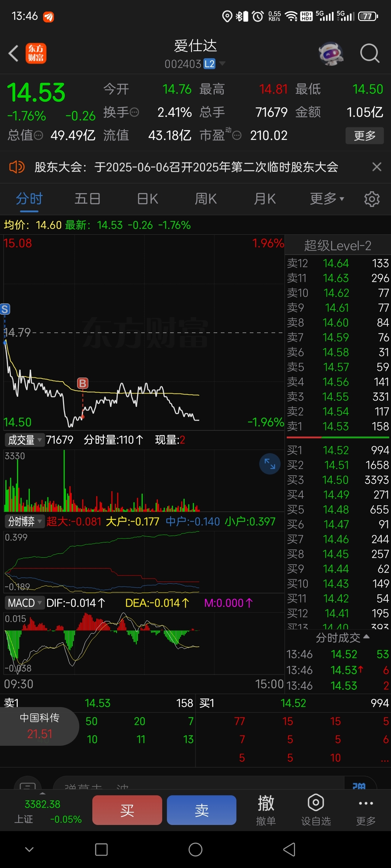Open the 中国科传 floating stock bubble

click(x=39, y=726)
